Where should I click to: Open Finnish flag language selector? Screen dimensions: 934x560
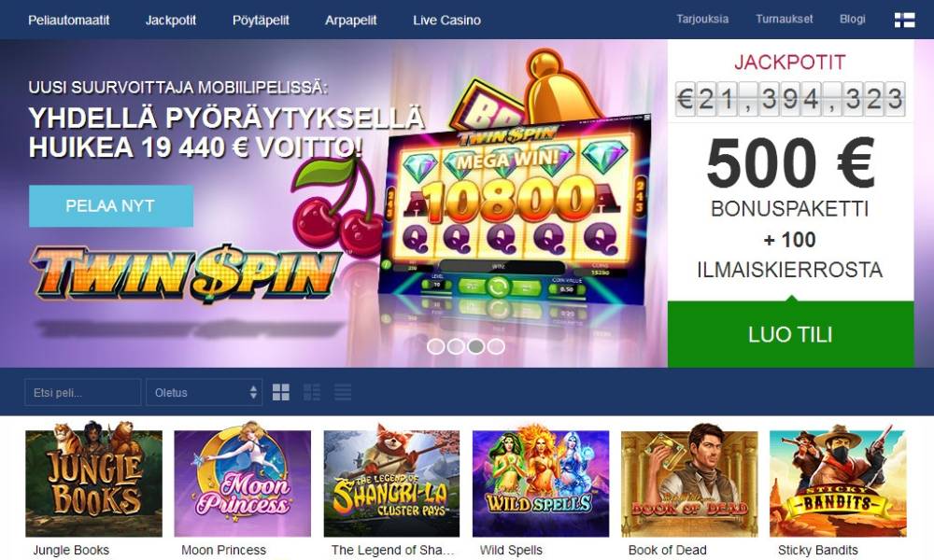(x=904, y=20)
